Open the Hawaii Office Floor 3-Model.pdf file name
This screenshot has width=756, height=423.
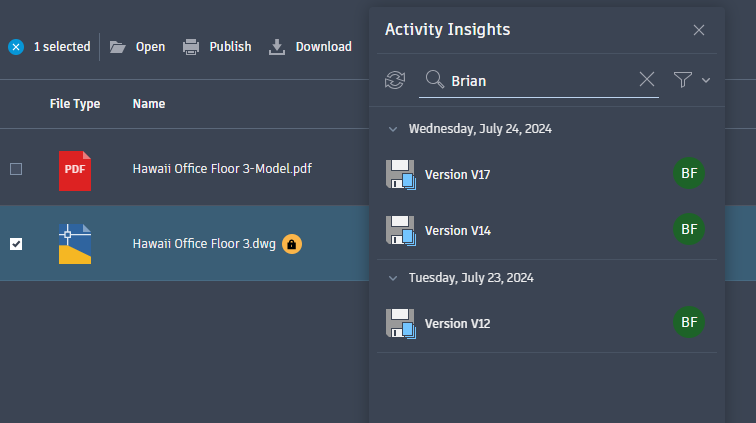point(222,169)
